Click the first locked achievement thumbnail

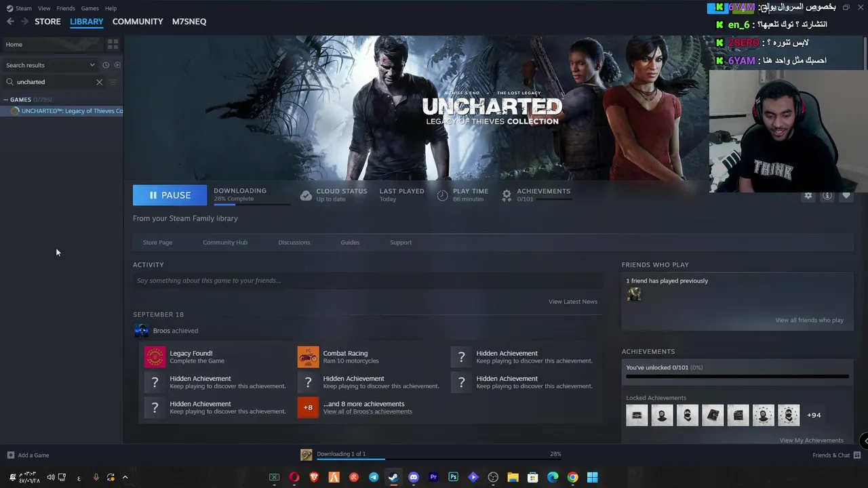[x=637, y=415]
